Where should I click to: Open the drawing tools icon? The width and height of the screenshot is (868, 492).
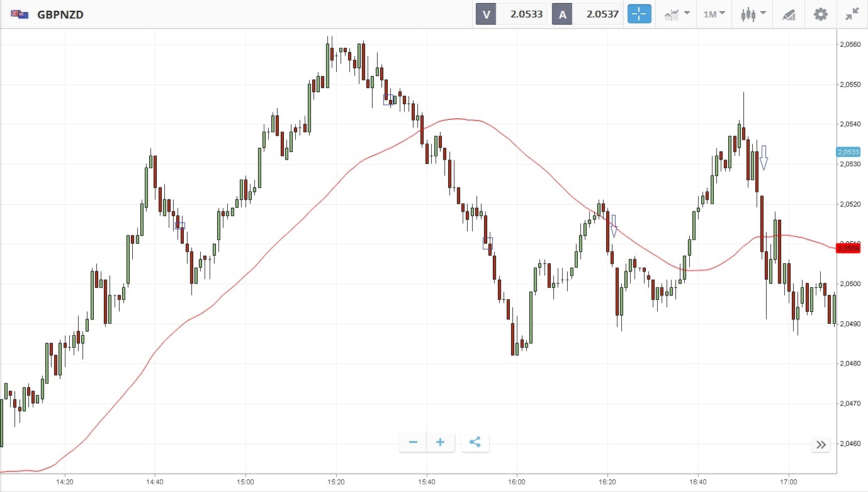pos(789,14)
